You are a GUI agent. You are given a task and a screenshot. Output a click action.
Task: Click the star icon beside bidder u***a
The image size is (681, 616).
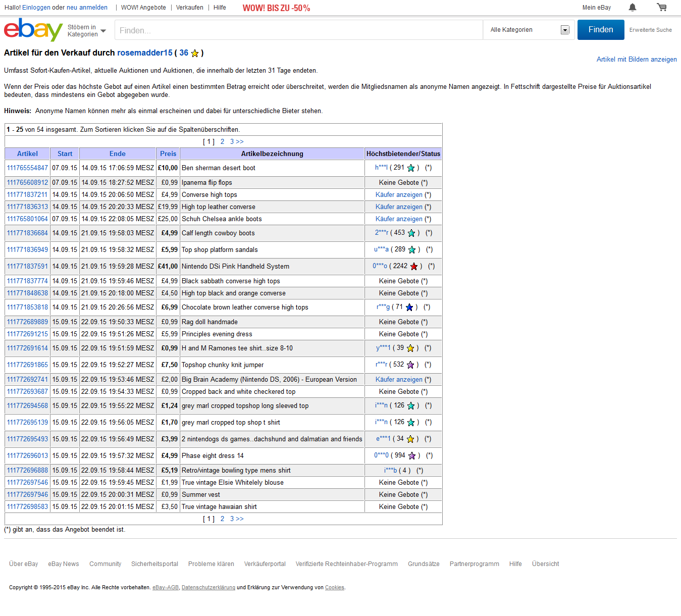pos(412,249)
